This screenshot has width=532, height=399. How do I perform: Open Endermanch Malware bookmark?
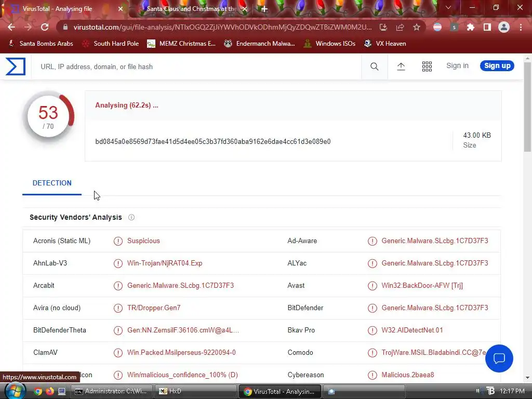click(x=260, y=44)
